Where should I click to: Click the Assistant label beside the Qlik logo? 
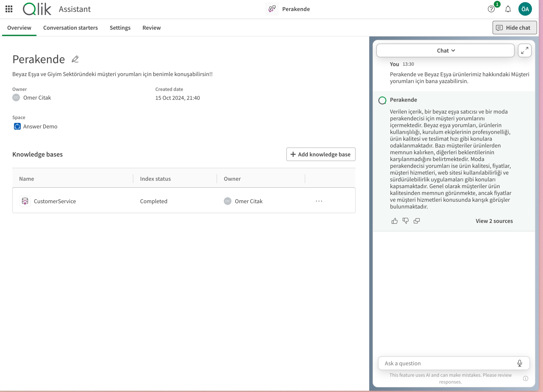75,9
